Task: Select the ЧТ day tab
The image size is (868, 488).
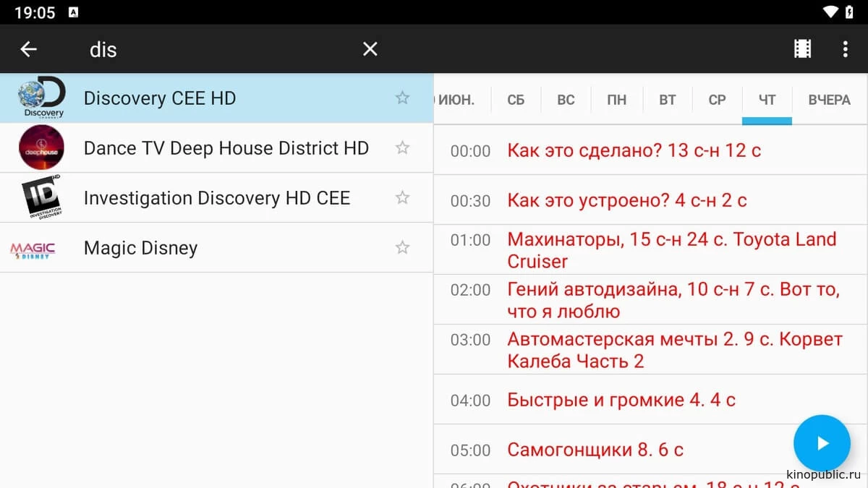Action: click(767, 100)
